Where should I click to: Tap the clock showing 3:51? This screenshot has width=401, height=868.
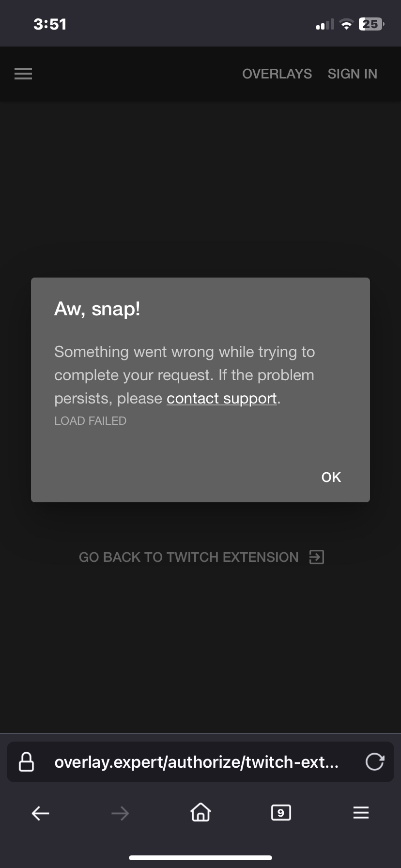tap(50, 24)
